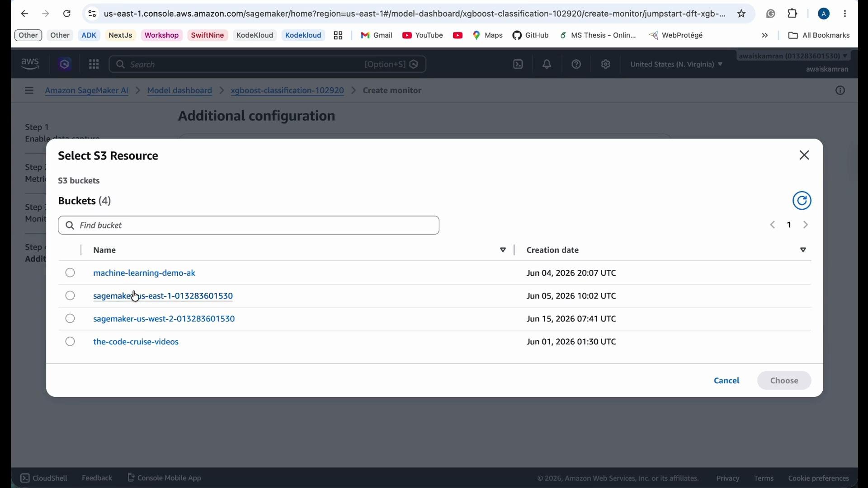868x488 pixels.
Task: Open the SageMaker service shortcut icon
Action: coord(65,65)
